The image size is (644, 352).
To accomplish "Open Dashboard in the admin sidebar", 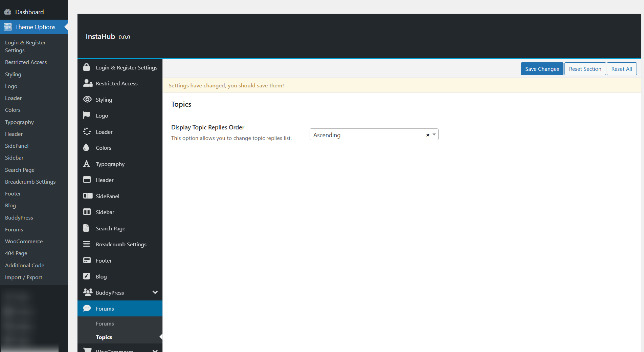I will [x=29, y=12].
